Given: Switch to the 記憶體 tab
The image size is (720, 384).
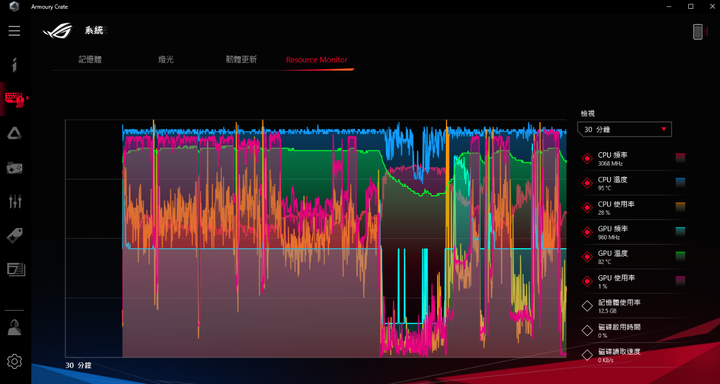Looking at the screenshot, I should (90, 60).
